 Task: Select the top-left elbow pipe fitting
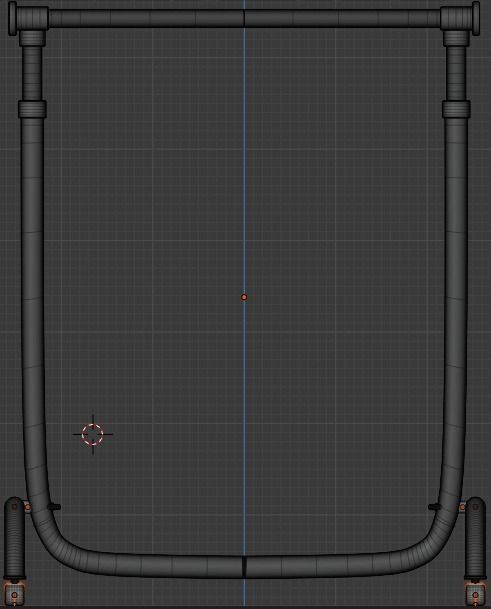tap(28, 22)
